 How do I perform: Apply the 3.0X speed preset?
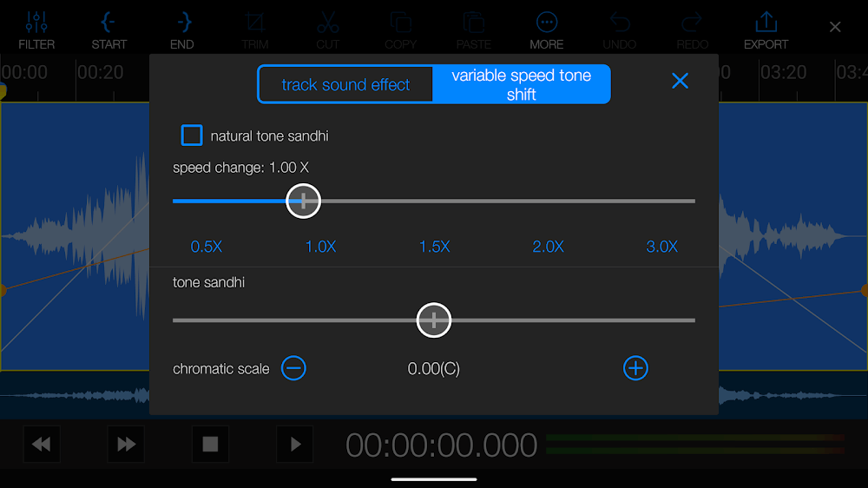pos(662,247)
